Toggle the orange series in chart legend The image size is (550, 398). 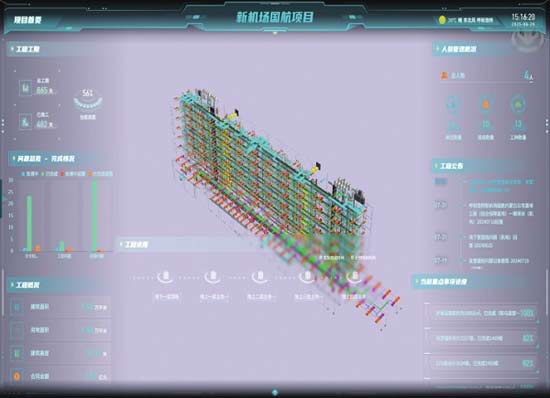100,174
